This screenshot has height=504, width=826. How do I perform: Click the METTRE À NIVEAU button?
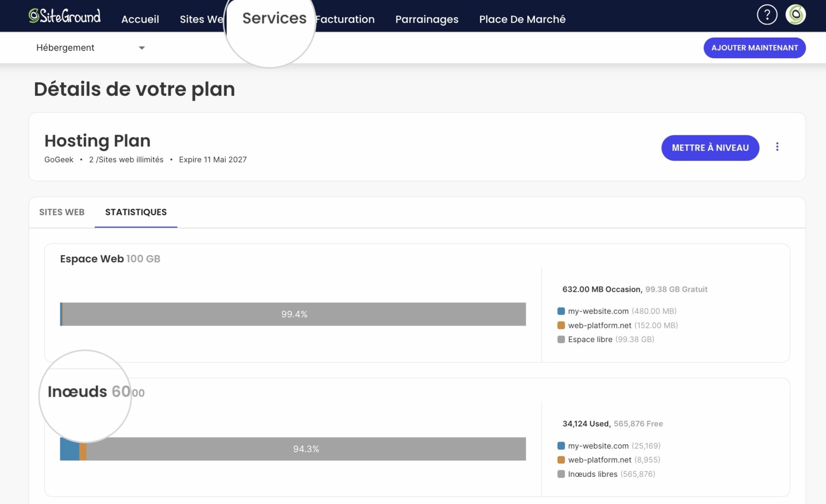(710, 148)
